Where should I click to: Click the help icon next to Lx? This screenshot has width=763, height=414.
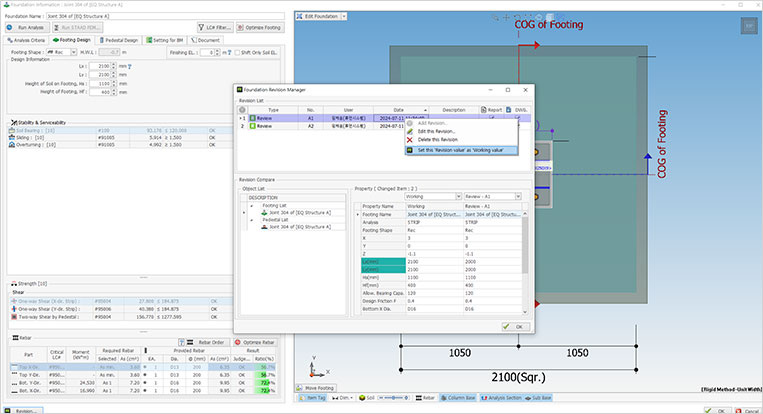[x=129, y=66]
